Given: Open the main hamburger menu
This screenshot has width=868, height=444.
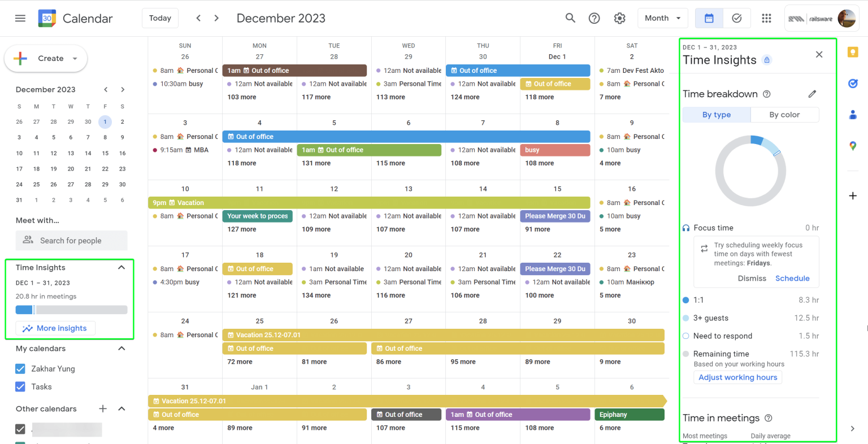Looking at the screenshot, I should 20,18.
